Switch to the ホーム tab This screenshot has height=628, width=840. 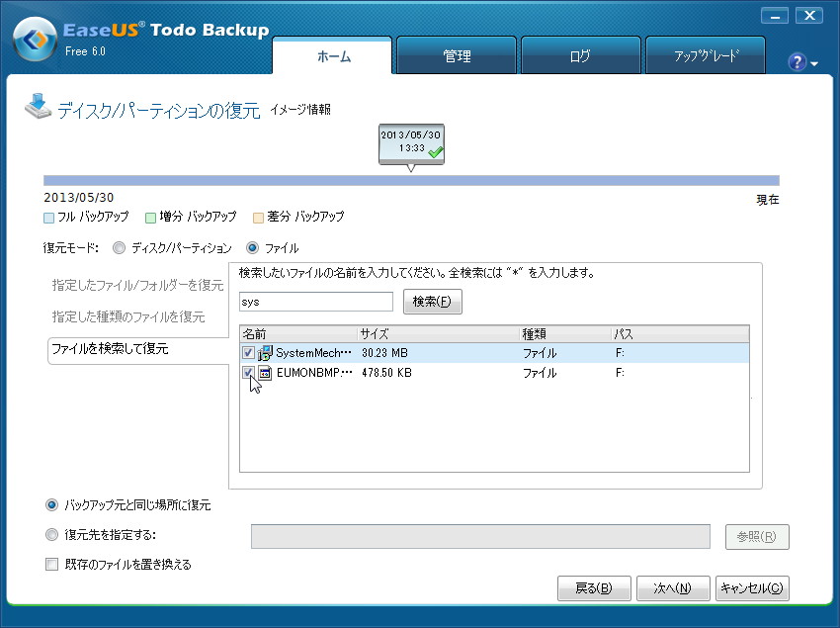[x=332, y=55]
